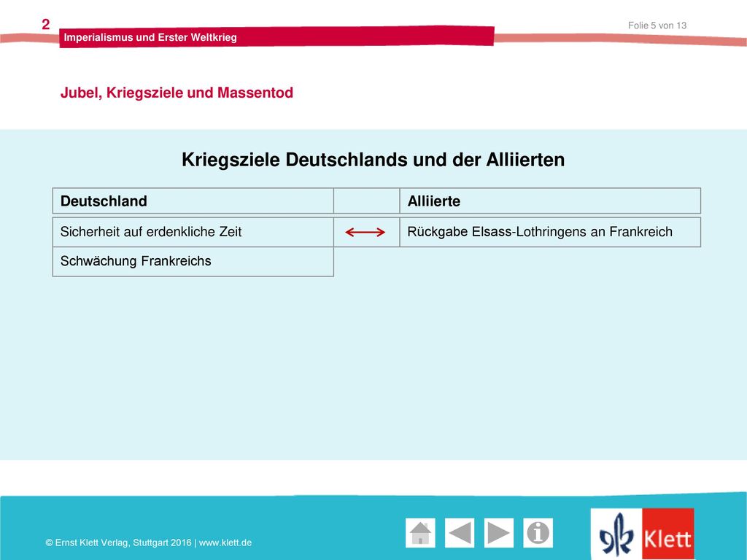This screenshot has width=747, height=560.
Task: Select the www.klett.de copyright footer text
Action: (x=149, y=542)
